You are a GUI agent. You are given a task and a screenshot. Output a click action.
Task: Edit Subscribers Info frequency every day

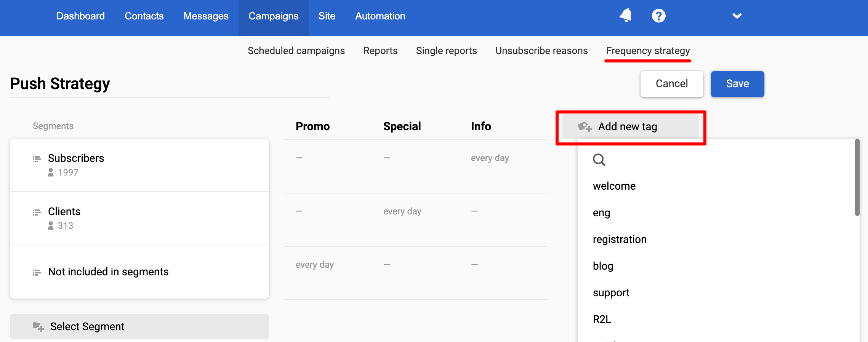pyautogui.click(x=490, y=158)
